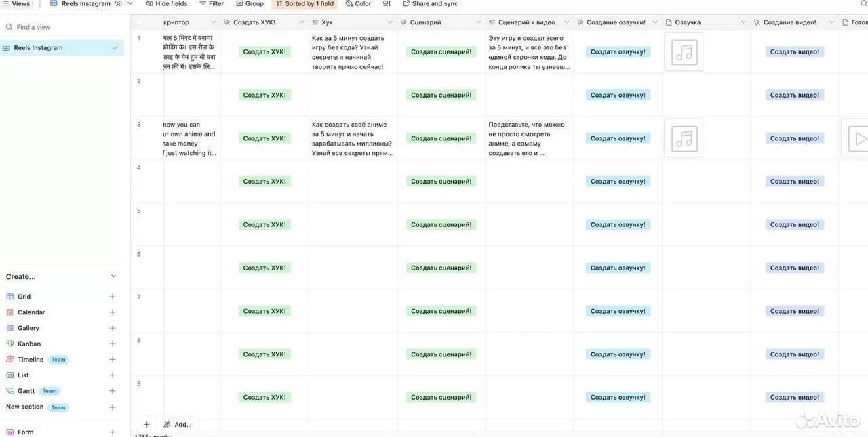Select the Reels Instagram view in sidebar
868x437 pixels.
coord(62,48)
